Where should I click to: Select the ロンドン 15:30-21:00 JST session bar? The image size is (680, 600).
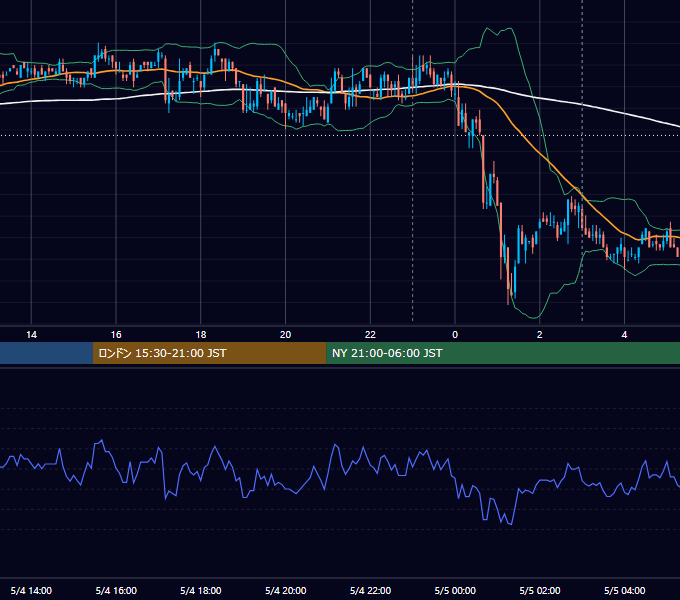[x=209, y=353]
